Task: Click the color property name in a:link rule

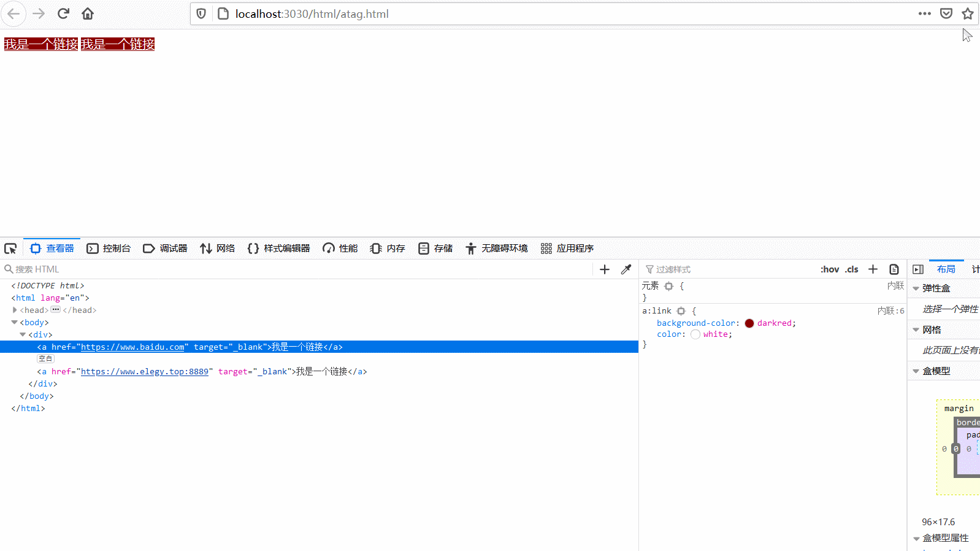Action: [x=669, y=334]
